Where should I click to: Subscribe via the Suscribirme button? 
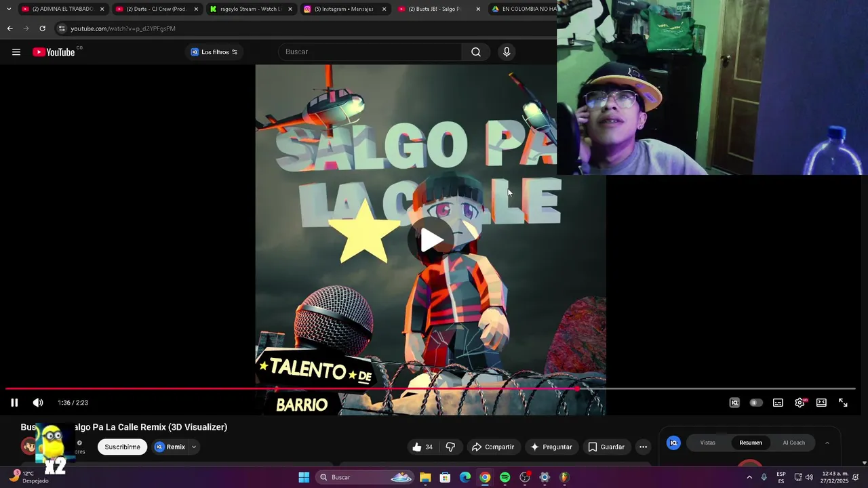tap(122, 447)
